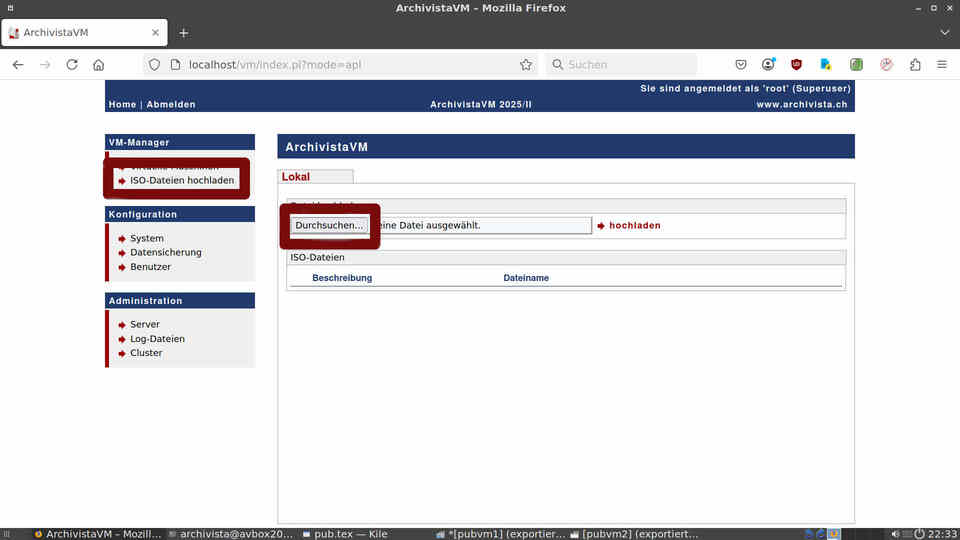List all tabs with the chevron

tap(945, 32)
